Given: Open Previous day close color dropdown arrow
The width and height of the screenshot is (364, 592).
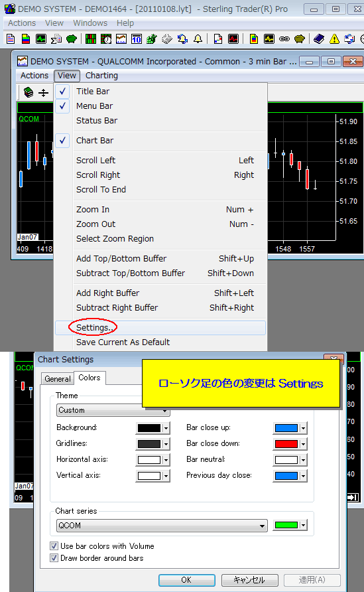Looking at the screenshot, I should pos(303,476).
